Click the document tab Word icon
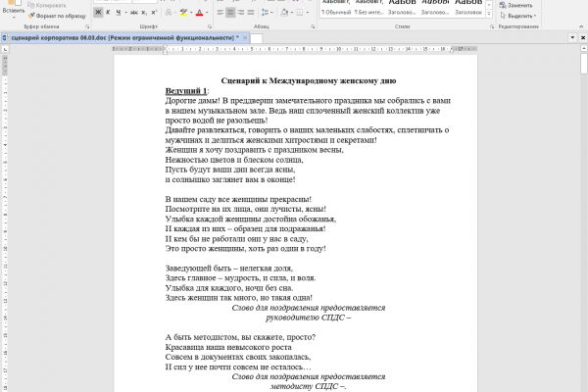The width and height of the screenshot is (588, 392). pos(5,38)
